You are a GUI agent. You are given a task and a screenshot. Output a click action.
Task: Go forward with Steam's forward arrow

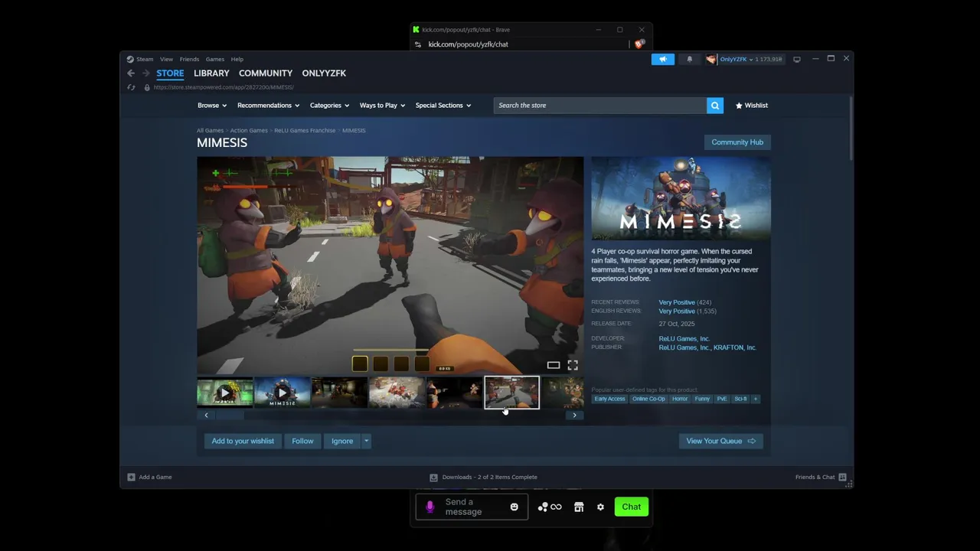pos(145,73)
